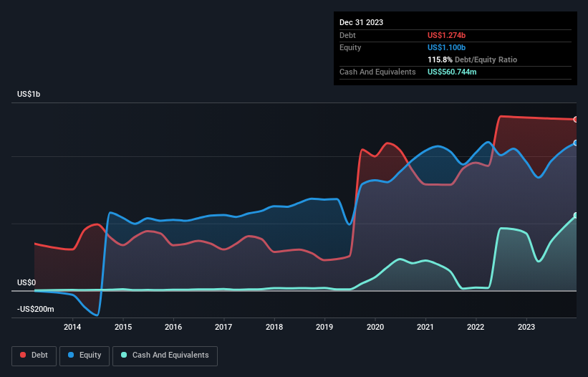Screen dimensions: 588x377
Task: Click the US$1.100b equity value
Action: coord(446,47)
